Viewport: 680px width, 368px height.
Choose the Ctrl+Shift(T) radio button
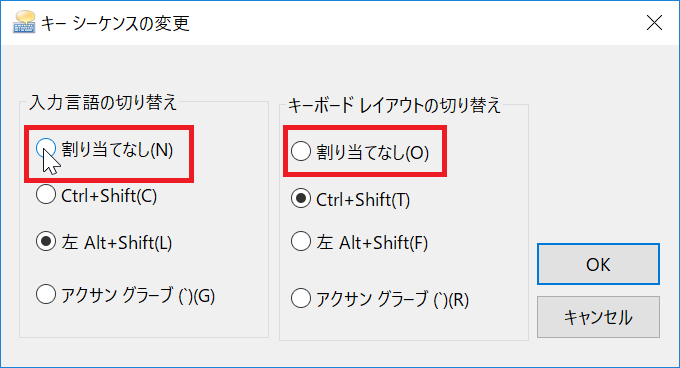coord(301,199)
